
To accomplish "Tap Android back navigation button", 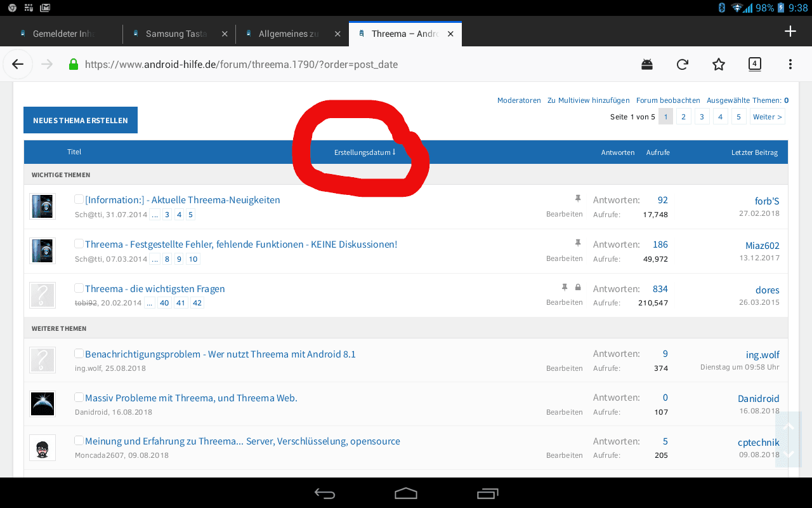I will click(x=325, y=493).
